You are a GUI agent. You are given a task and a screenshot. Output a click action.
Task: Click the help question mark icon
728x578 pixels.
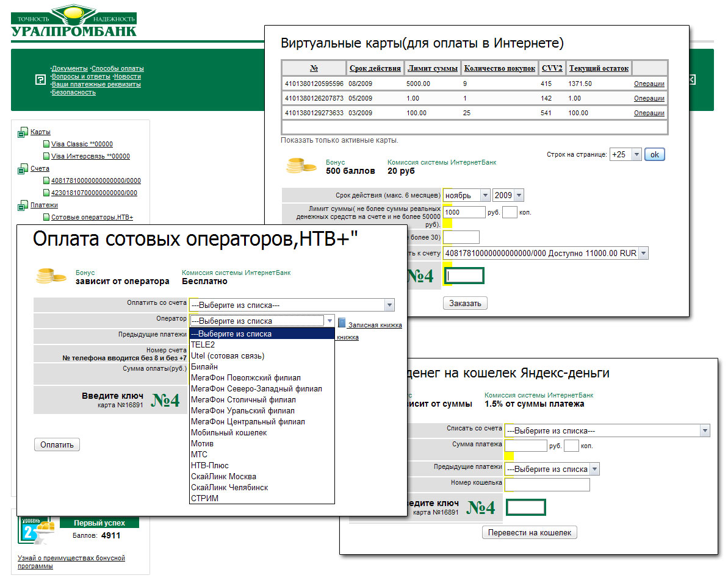pos(40,80)
